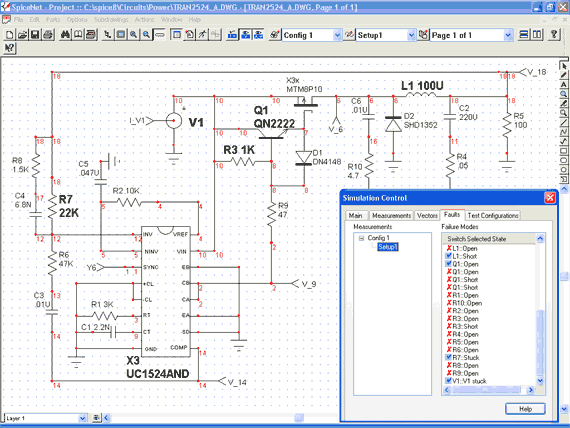Screen dimensions: 570x428
Task: Click the schematic horizontal scroll-left arrow
Action: (x=107, y=418)
